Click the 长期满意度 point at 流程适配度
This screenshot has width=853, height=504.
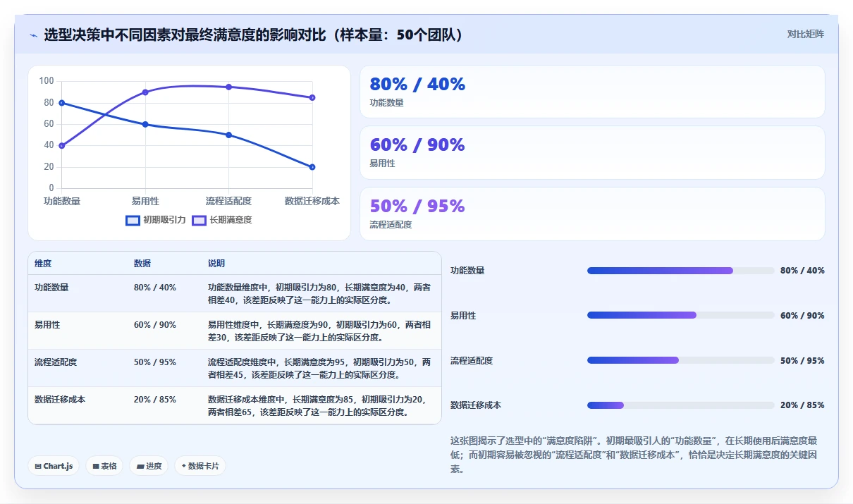click(228, 87)
